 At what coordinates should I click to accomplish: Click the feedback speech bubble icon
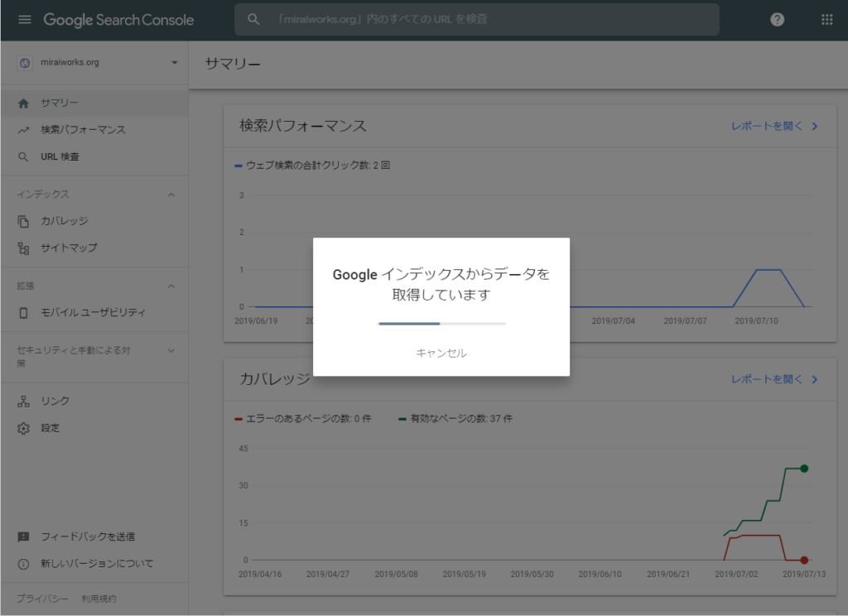click(x=23, y=537)
